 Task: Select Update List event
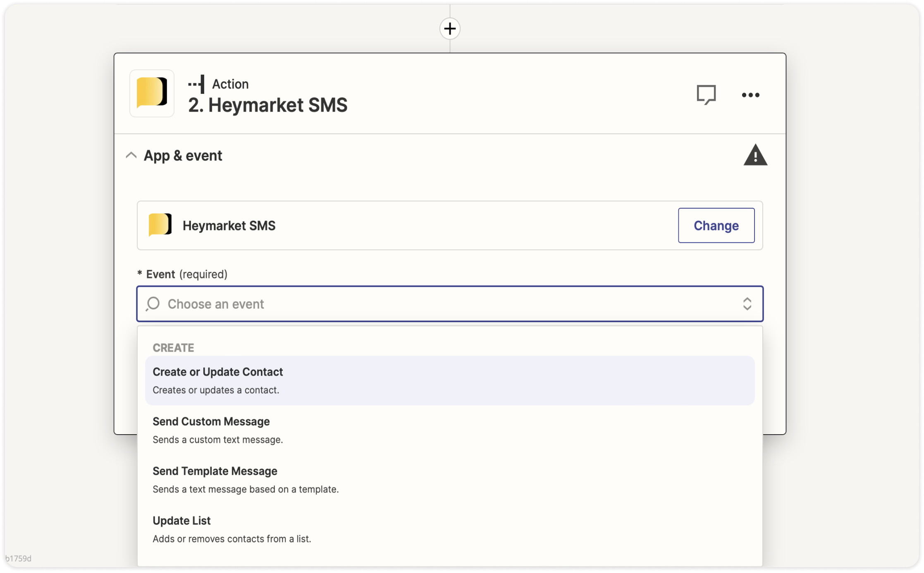[x=450, y=529]
